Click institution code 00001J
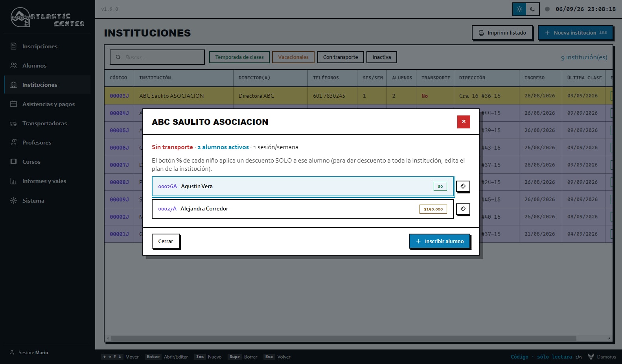 coord(120,234)
